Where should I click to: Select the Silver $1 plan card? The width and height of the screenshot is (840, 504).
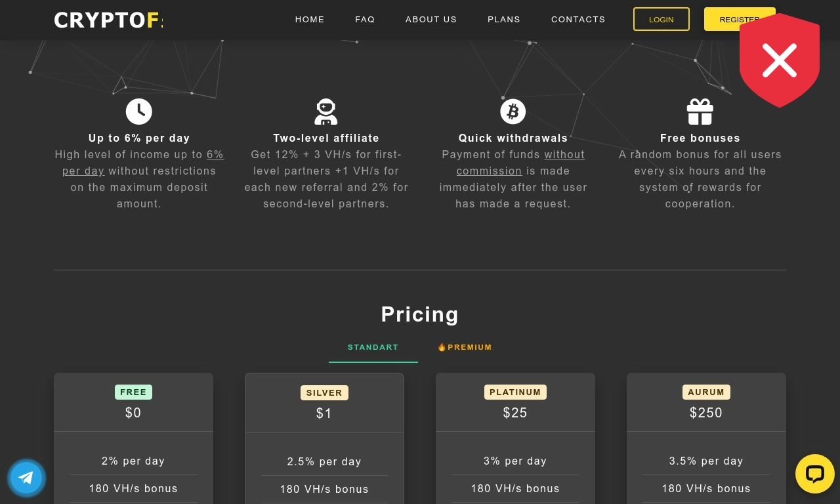(x=324, y=438)
